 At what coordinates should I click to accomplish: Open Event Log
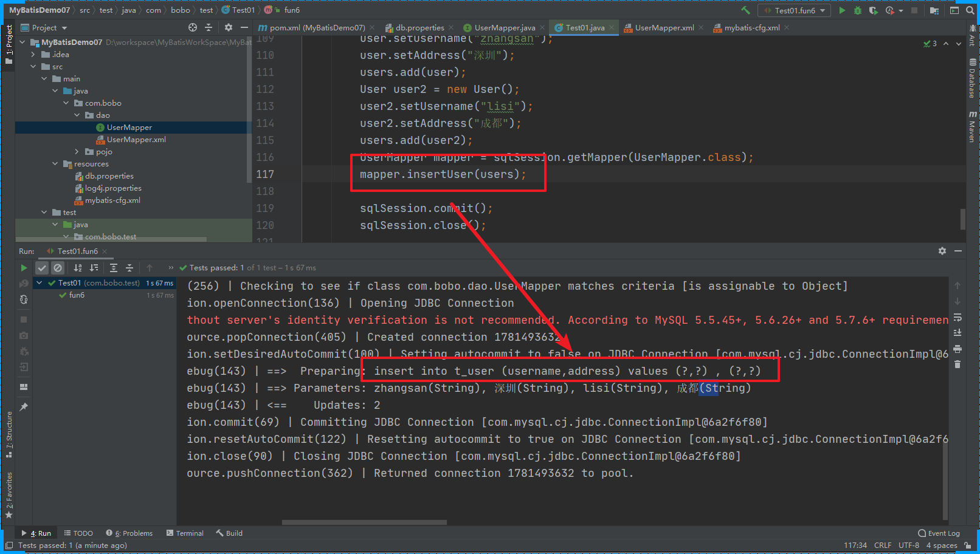pyautogui.click(x=939, y=533)
